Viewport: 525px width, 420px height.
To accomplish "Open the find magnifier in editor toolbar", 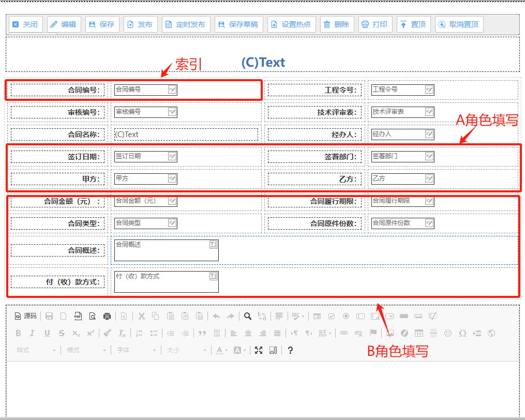I will pos(248,316).
